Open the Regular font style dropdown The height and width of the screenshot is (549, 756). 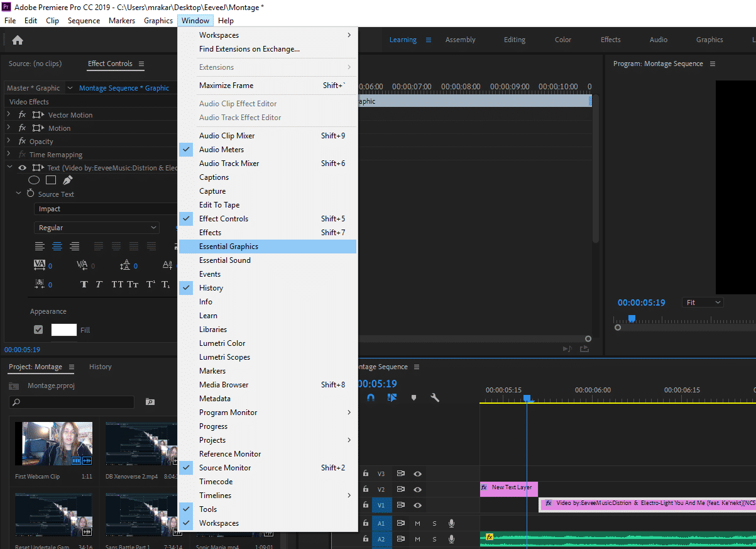(x=96, y=227)
